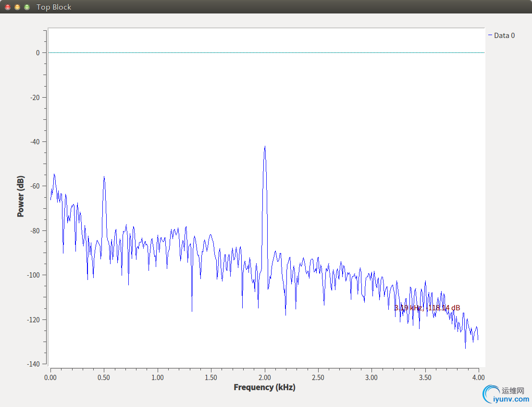
Task: Click the red marker readout 3.19 kHz
Action: point(427,308)
